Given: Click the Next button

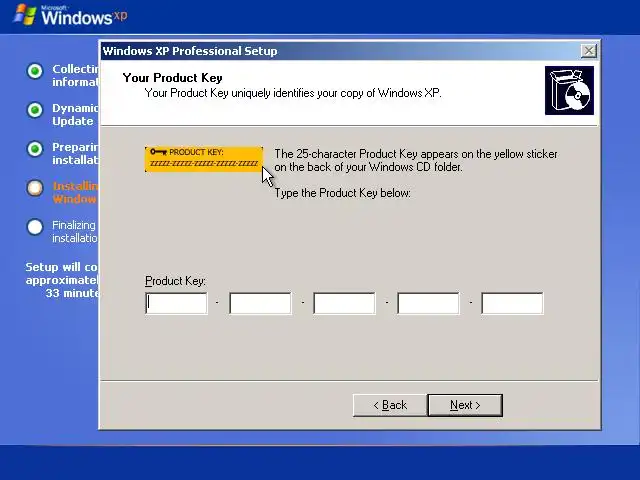Looking at the screenshot, I should click(465, 405).
